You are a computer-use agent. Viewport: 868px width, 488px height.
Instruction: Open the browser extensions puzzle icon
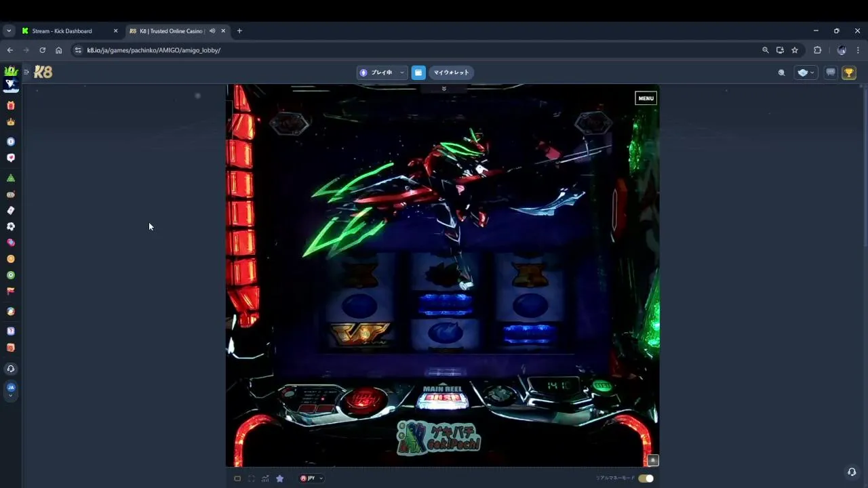(x=817, y=50)
